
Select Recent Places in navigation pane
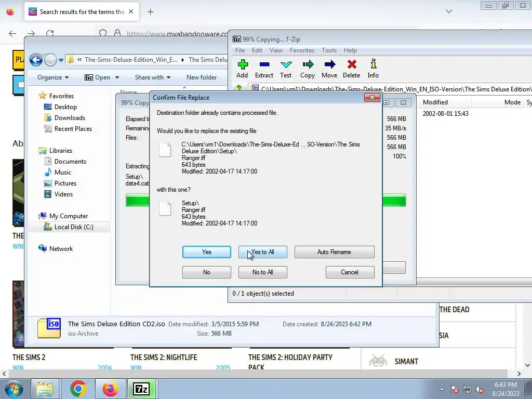tap(73, 129)
